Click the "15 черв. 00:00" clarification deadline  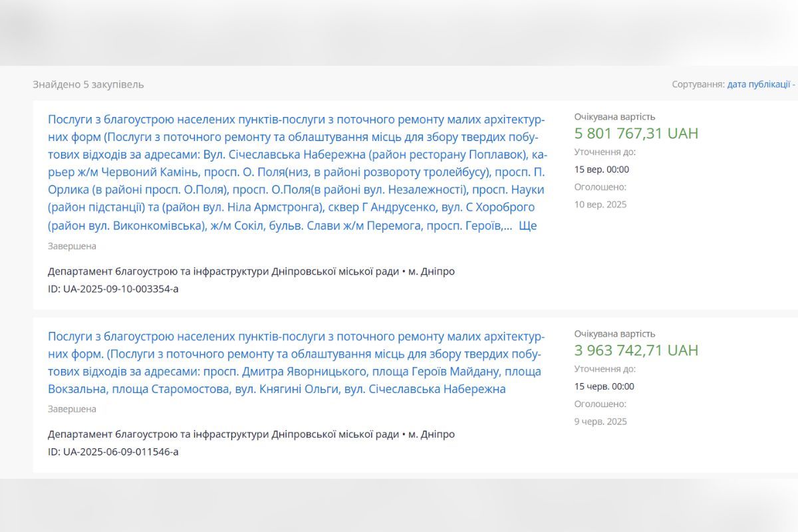pyautogui.click(x=604, y=386)
